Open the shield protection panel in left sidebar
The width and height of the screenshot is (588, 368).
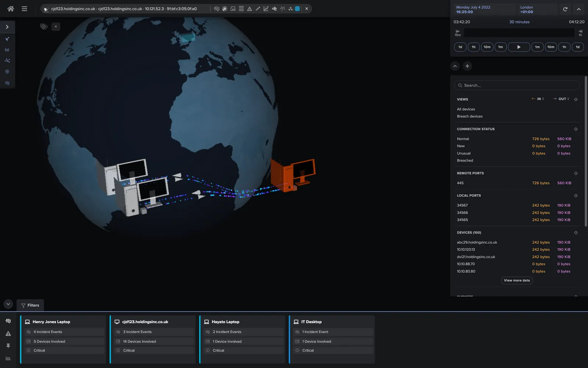pyautogui.click(x=7, y=71)
